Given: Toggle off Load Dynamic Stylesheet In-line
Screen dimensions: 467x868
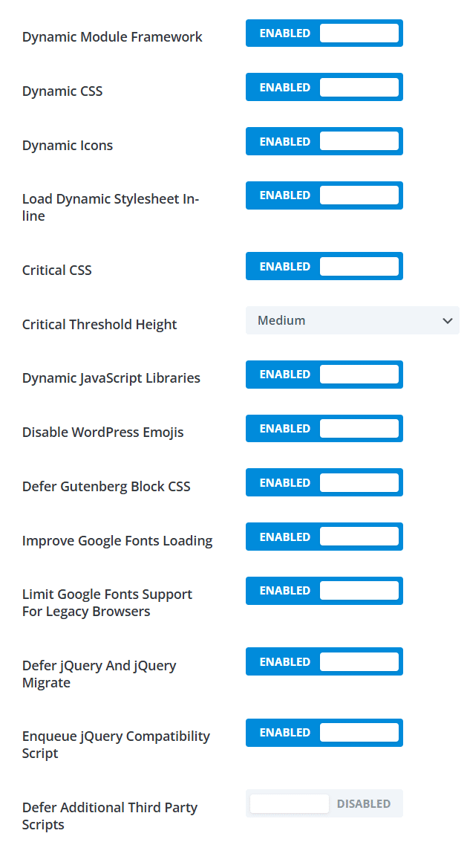Looking at the screenshot, I should pyautogui.click(x=324, y=195).
